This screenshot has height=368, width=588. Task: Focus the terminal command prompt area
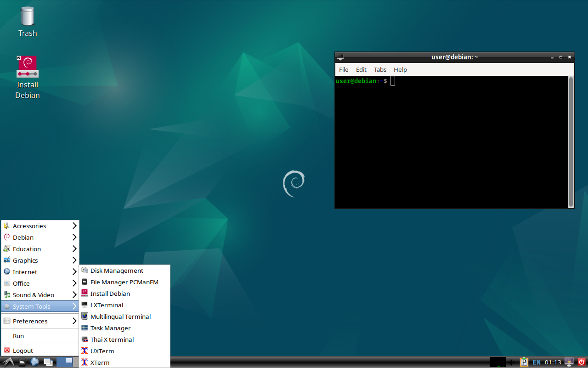pyautogui.click(x=452, y=142)
